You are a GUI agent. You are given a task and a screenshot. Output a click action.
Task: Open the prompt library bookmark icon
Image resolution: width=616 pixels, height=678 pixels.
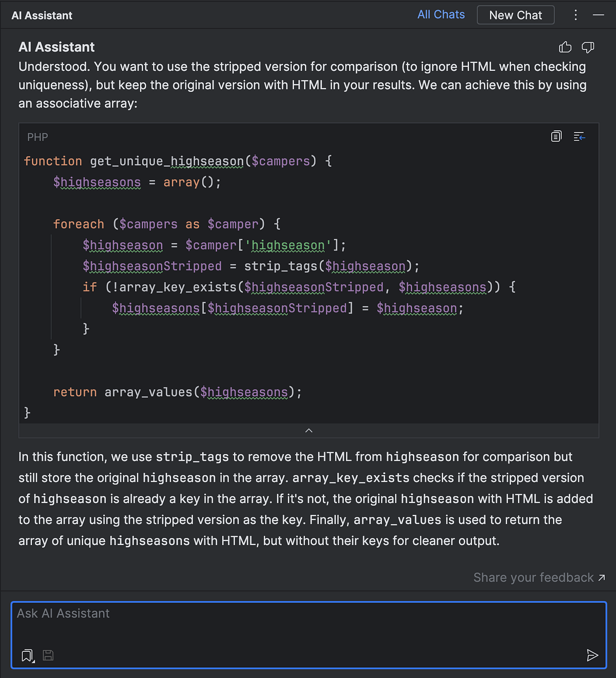click(x=27, y=655)
